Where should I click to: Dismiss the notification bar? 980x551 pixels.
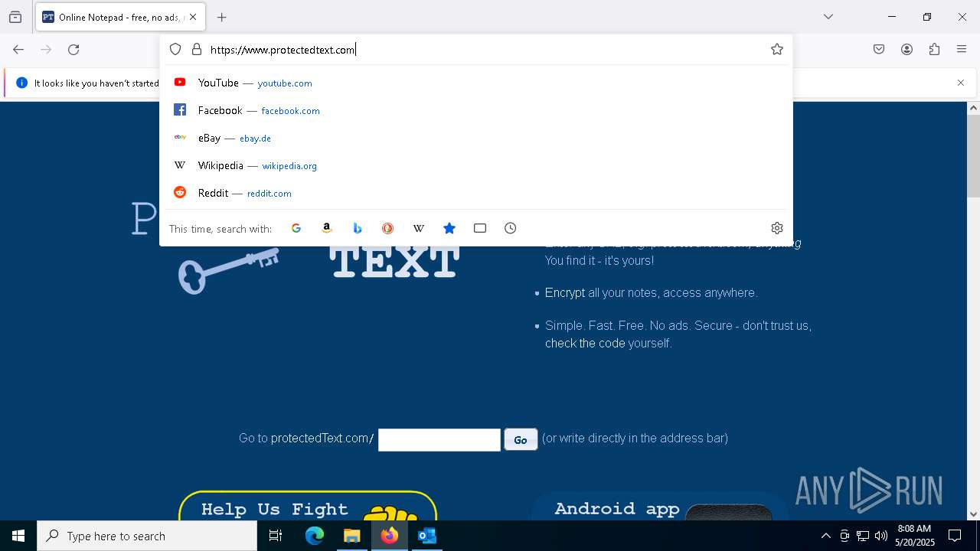[961, 83]
